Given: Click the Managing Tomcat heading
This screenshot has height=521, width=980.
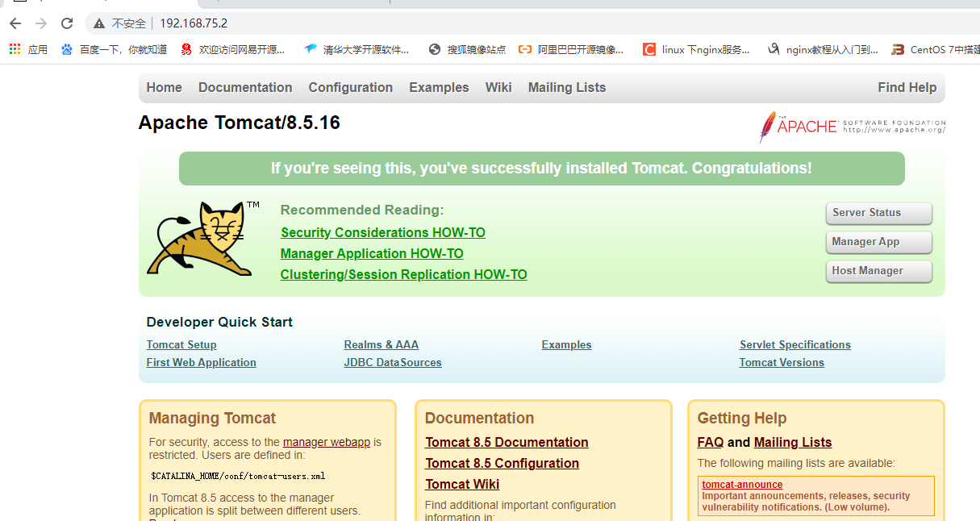Looking at the screenshot, I should 212,418.
